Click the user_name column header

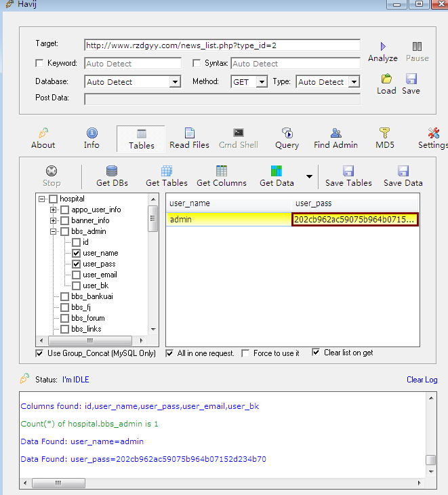228,203
